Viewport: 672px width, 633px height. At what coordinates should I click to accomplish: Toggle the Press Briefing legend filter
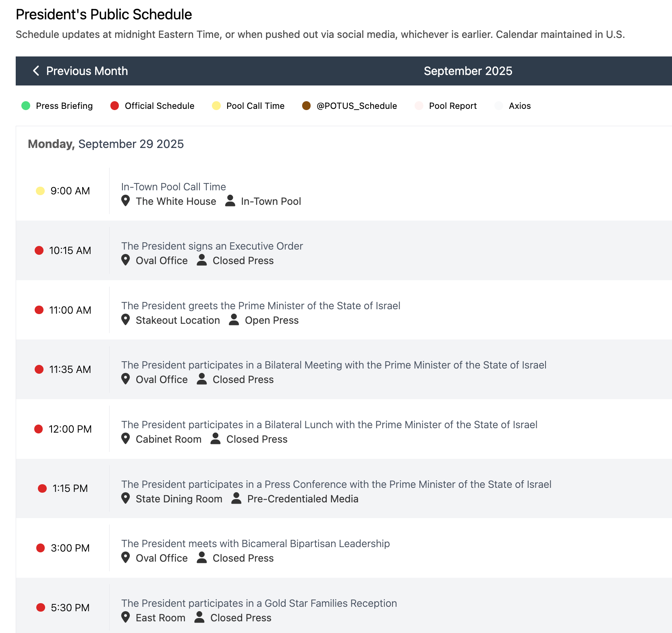(x=57, y=106)
